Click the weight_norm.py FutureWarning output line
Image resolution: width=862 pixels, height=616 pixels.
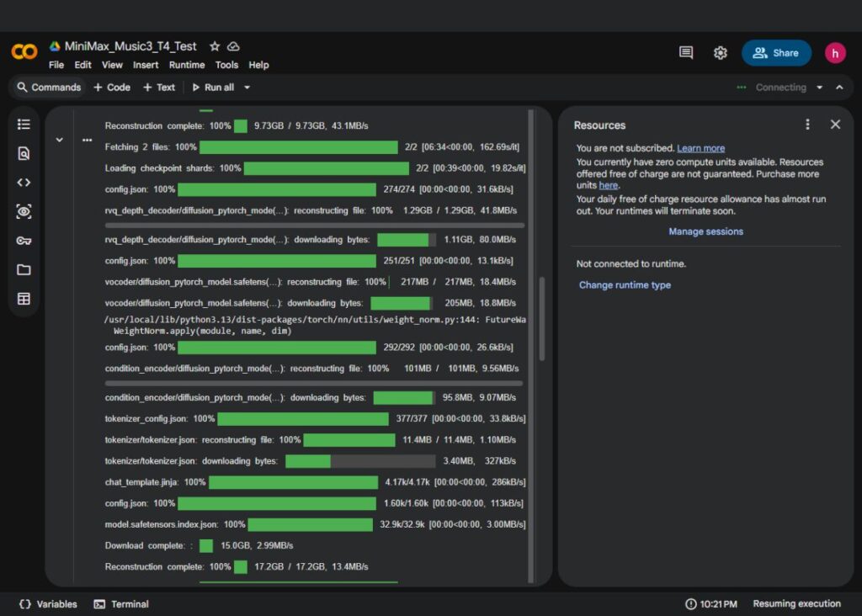tap(315, 326)
